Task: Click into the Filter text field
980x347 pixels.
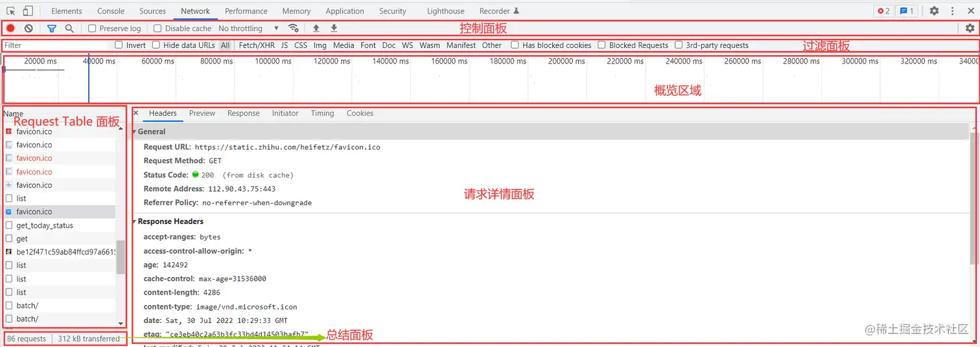Action: [x=57, y=45]
